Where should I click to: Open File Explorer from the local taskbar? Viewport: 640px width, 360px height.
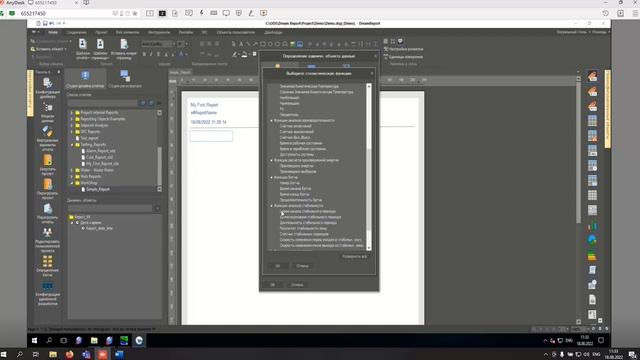coord(53,354)
